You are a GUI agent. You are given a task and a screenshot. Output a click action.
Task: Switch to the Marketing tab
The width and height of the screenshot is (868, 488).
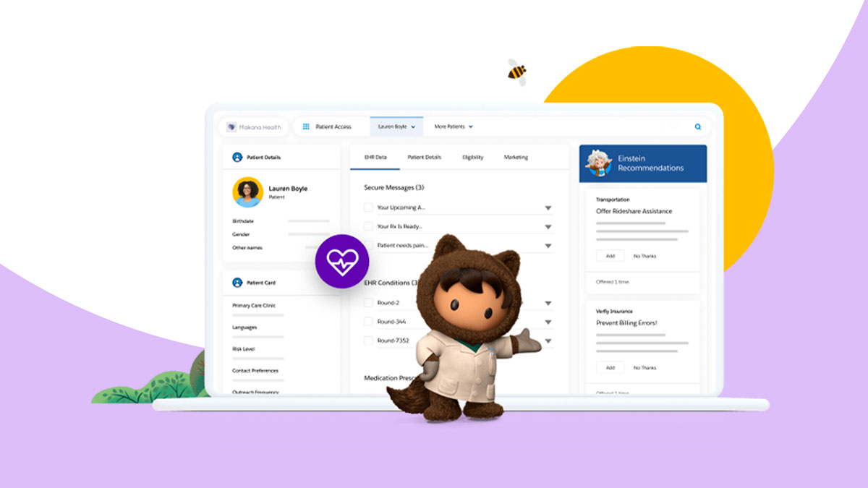pos(516,157)
